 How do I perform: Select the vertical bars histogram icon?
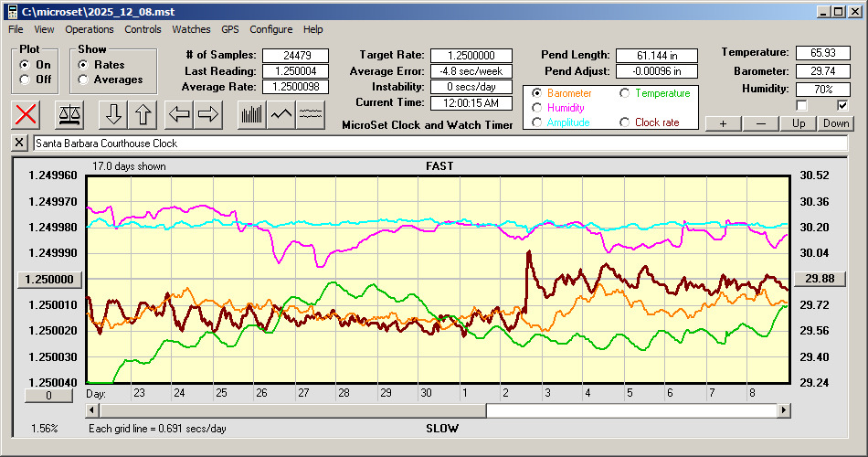251,114
